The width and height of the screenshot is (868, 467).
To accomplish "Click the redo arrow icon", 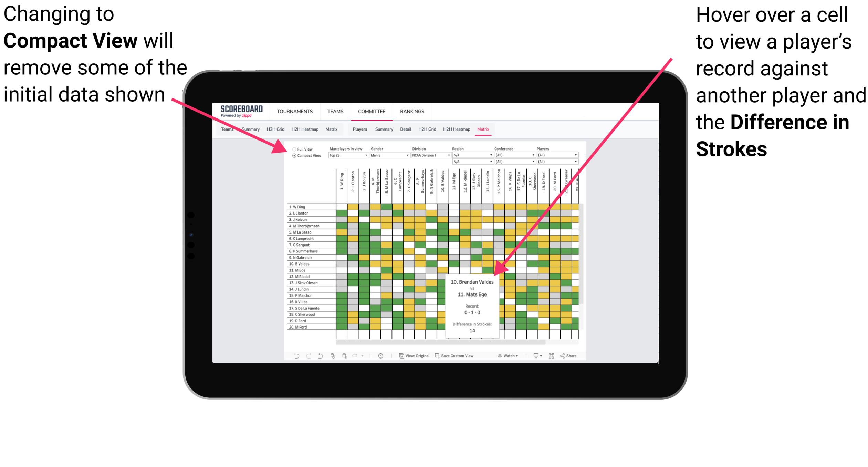I will pos(307,356).
